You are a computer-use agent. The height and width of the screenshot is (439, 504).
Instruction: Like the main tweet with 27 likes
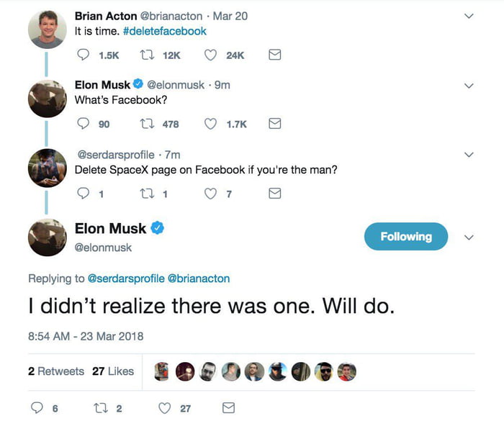[x=165, y=408]
